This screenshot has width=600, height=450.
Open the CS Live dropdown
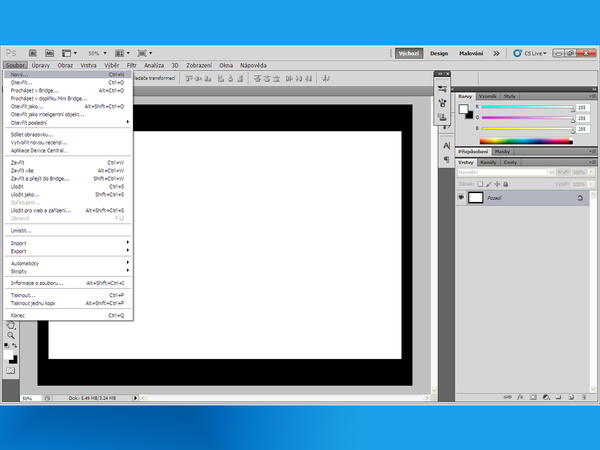coord(533,52)
